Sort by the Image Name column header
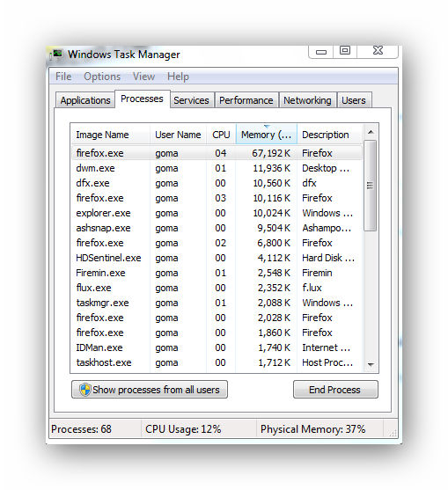 click(110, 135)
